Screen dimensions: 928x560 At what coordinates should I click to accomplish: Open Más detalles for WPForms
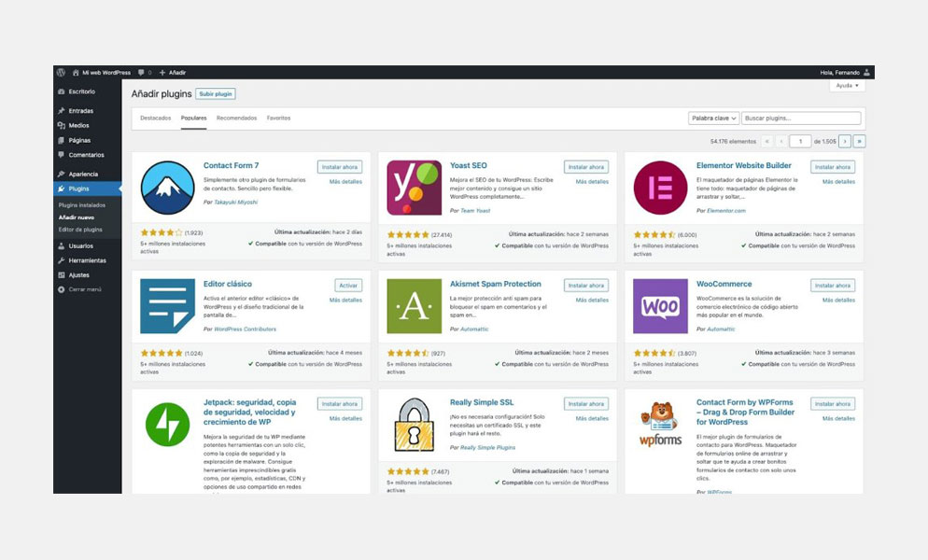[838, 418]
